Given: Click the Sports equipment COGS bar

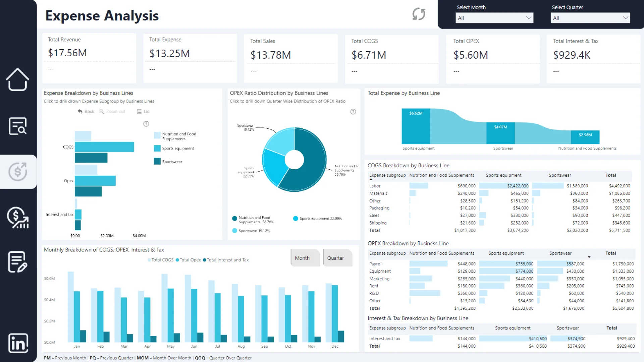Looking at the screenshot, I should tap(104, 147).
